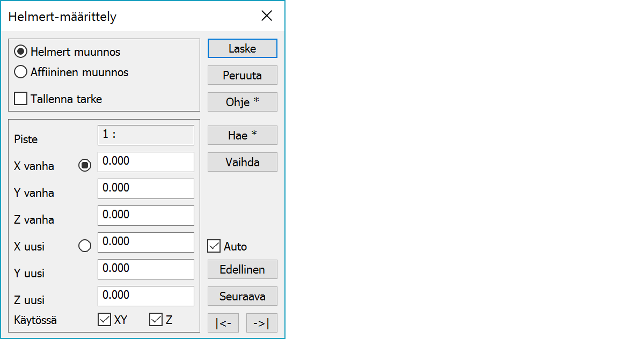Screen dimensions: 644x339
Task: Jump to first point with |<- button
Action: tap(223, 323)
